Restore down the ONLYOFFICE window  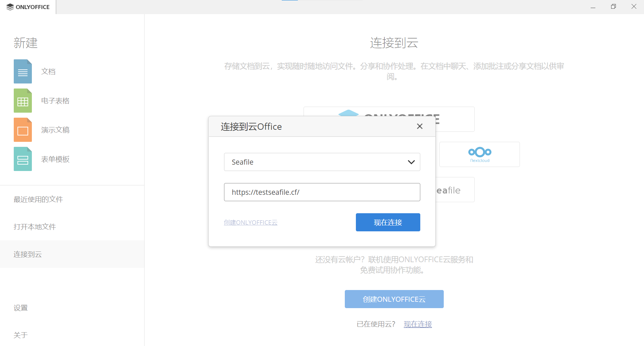(x=613, y=7)
